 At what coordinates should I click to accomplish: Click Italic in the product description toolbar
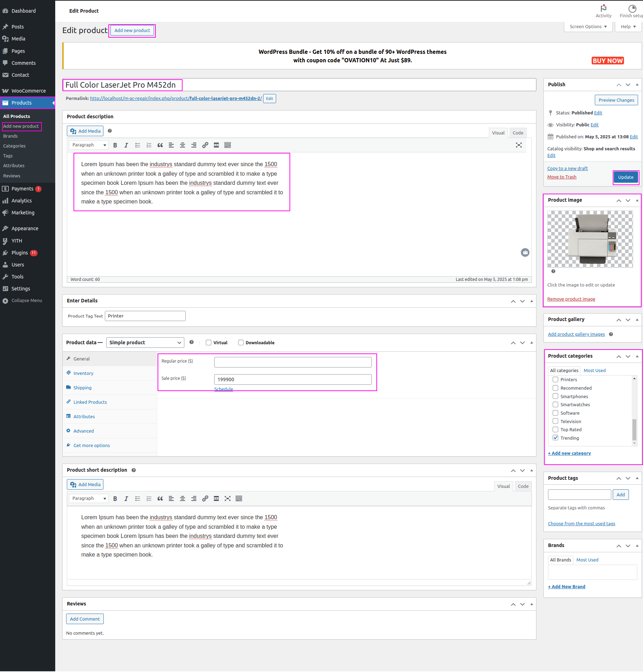[x=126, y=145]
